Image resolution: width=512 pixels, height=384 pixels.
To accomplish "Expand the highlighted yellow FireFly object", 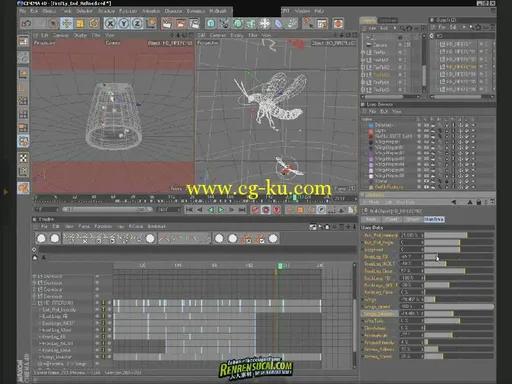I will tap(363, 75).
